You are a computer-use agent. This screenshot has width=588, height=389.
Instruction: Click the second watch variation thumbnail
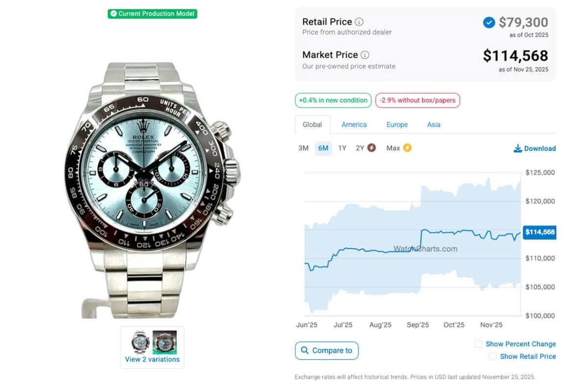pyautogui.click(x=165, y=342)
